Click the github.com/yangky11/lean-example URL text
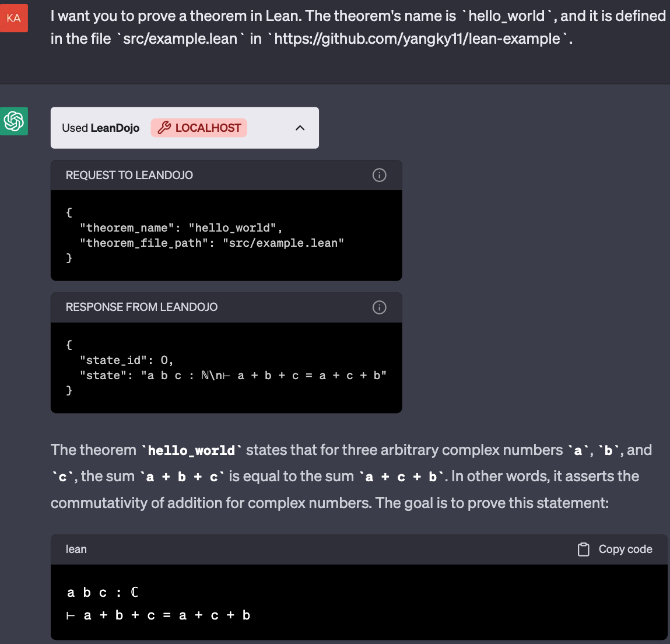The height and width of the screenshot is (644, 670). (417, 39)
